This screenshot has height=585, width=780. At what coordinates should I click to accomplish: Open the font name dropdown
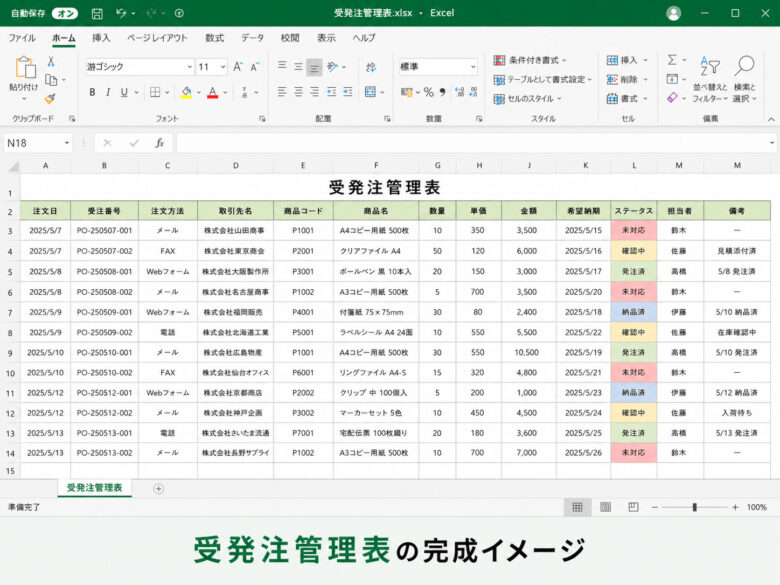(190, 67)
